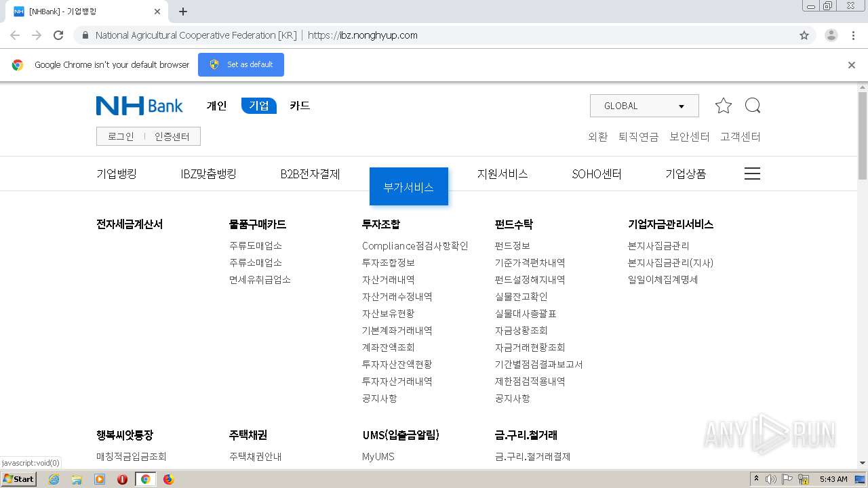The width and height of the screenshot is (868, 488).
Task: Open 금.구리.철거래결제 link
Action: [x=533, y=456]
